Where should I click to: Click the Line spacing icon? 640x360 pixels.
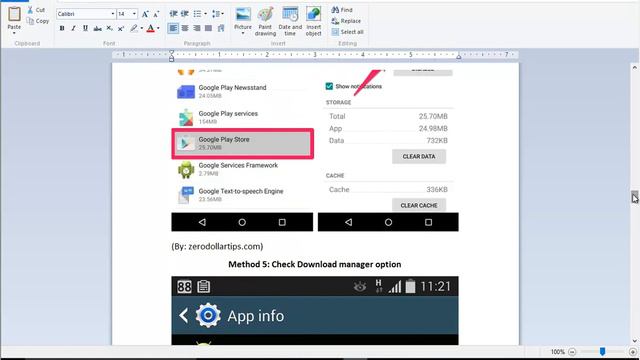[216, 14]
